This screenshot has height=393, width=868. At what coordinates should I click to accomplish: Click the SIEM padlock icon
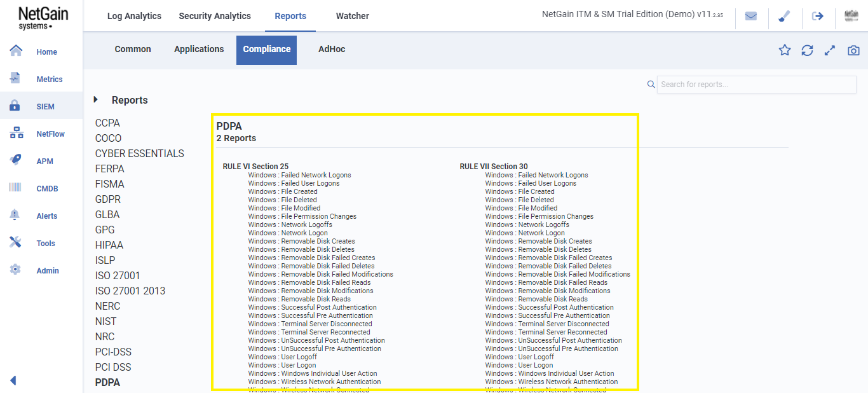[15, 106]
